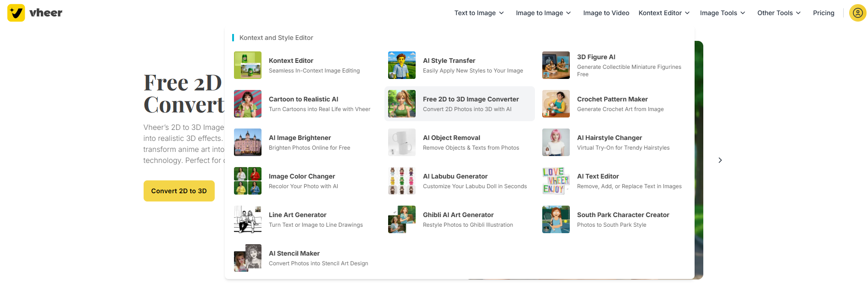Expand the Image to Image dropdown
The height and width of the screenshot is (302, 868).
(x=543, y=13)
